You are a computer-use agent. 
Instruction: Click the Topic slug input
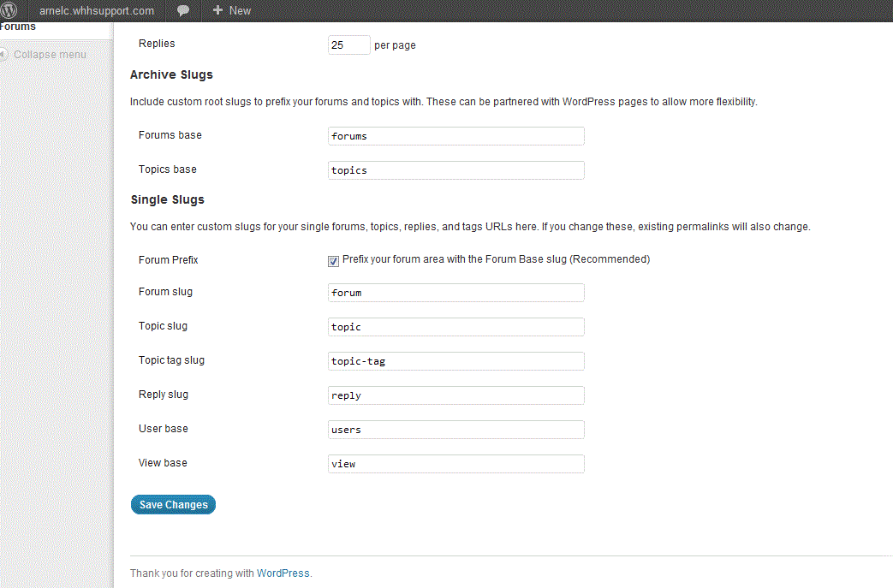(455, 327)
